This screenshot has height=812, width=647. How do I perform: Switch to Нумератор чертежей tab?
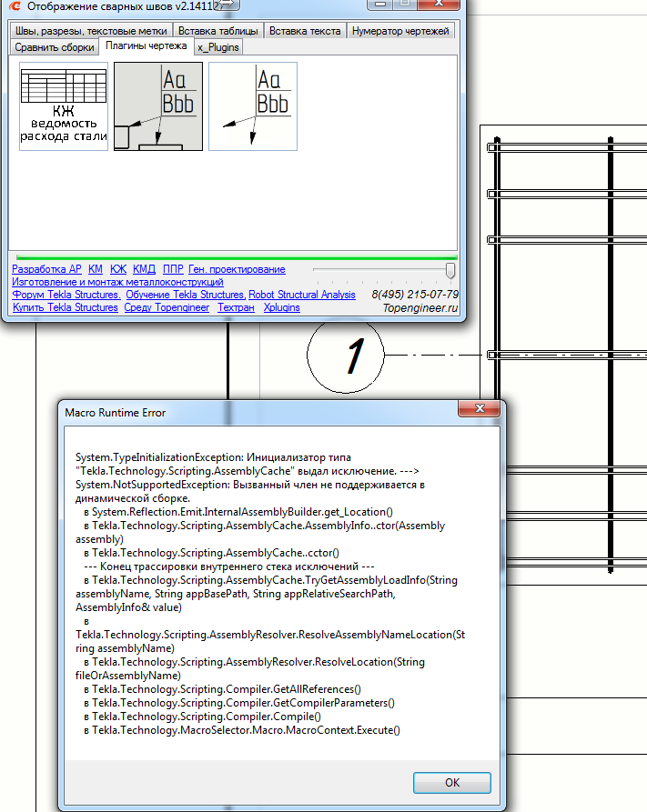400,31
